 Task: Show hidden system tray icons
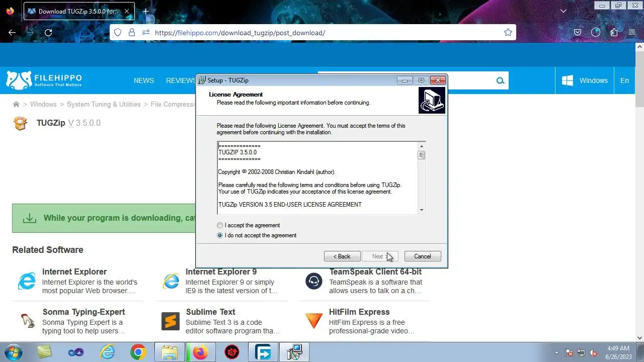pos(556,352)
